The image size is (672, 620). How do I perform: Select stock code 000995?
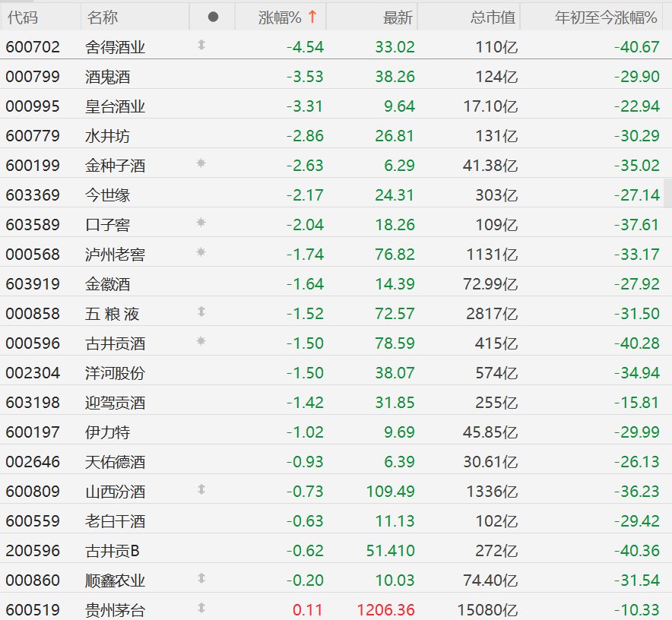click(x=33, y=106)
